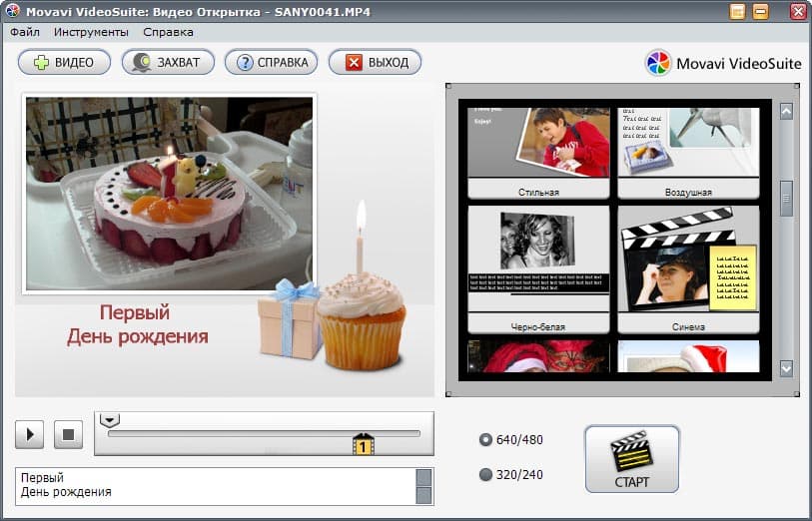The image size is (812, 521).
Task: Click the template list scrollbar thumb
Action: (786, 199)
